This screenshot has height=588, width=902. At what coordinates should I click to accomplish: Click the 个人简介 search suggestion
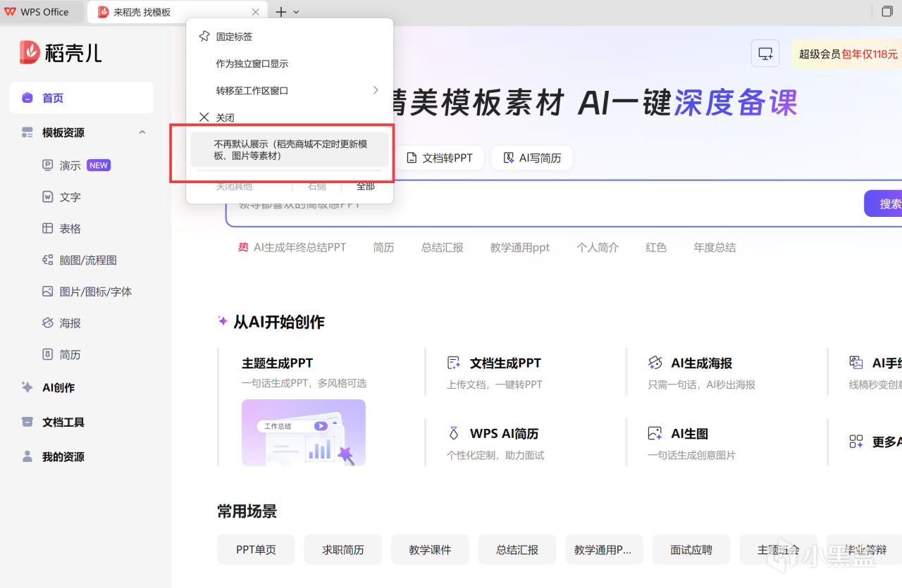pos(598,248)
